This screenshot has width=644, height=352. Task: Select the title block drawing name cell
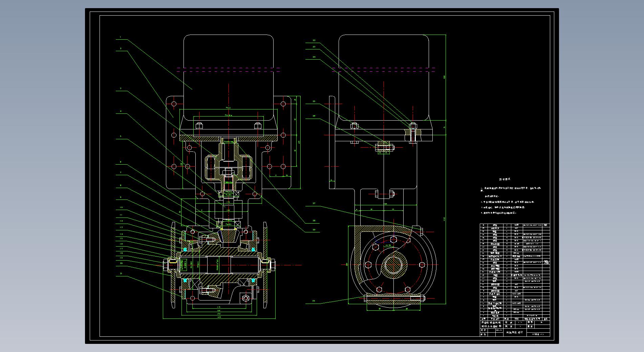(492, 324)
